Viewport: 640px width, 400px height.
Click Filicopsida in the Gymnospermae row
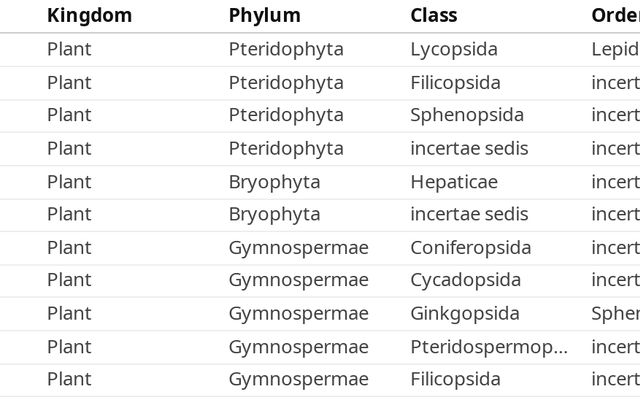[455, 379]
